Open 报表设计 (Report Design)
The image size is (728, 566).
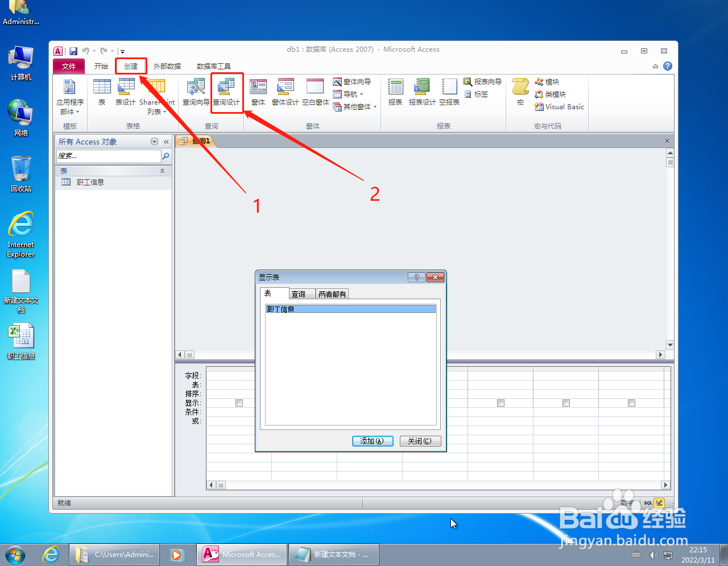pyautogui.click(x=422, y=92)
